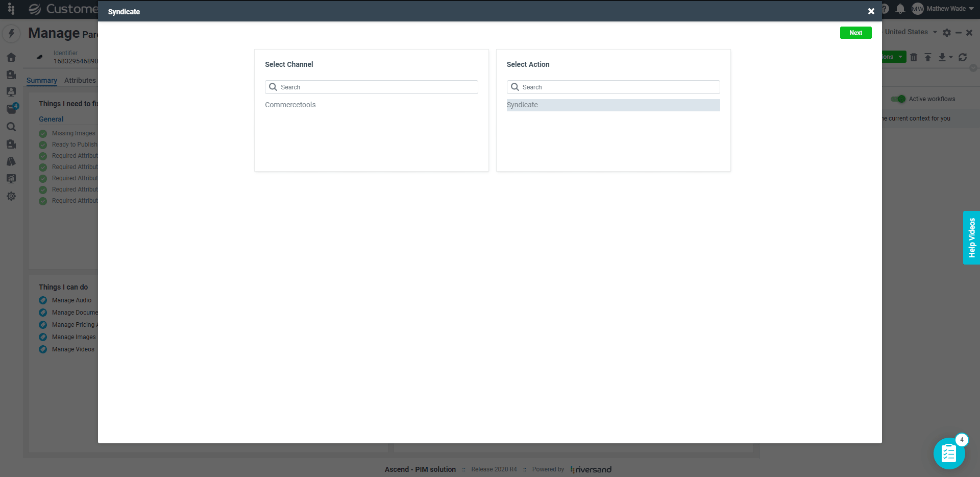980x477 pixels.
Task: Open the download dropdown icon
Action: (945, 57)
